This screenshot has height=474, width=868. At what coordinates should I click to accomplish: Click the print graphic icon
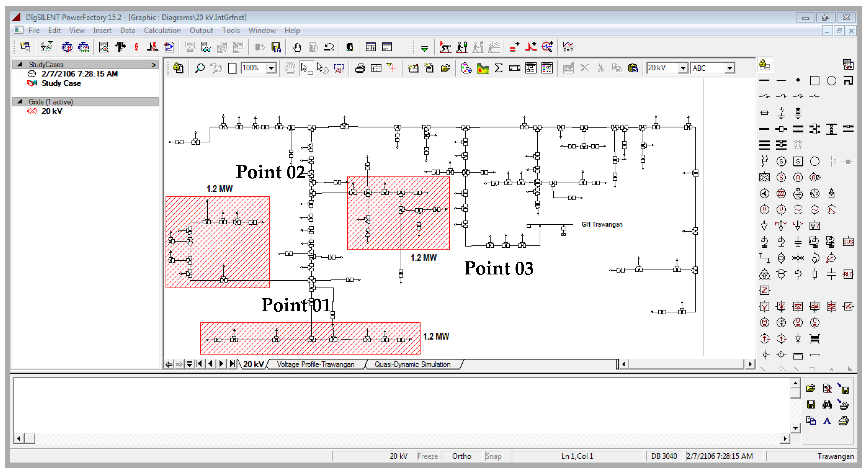pos(360,68)
